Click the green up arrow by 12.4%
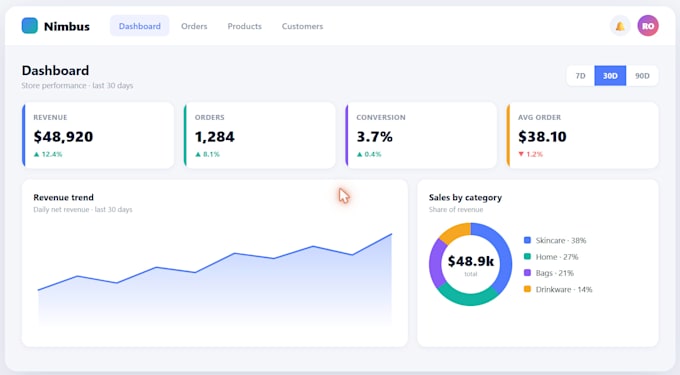 click(x=36, y=154)
